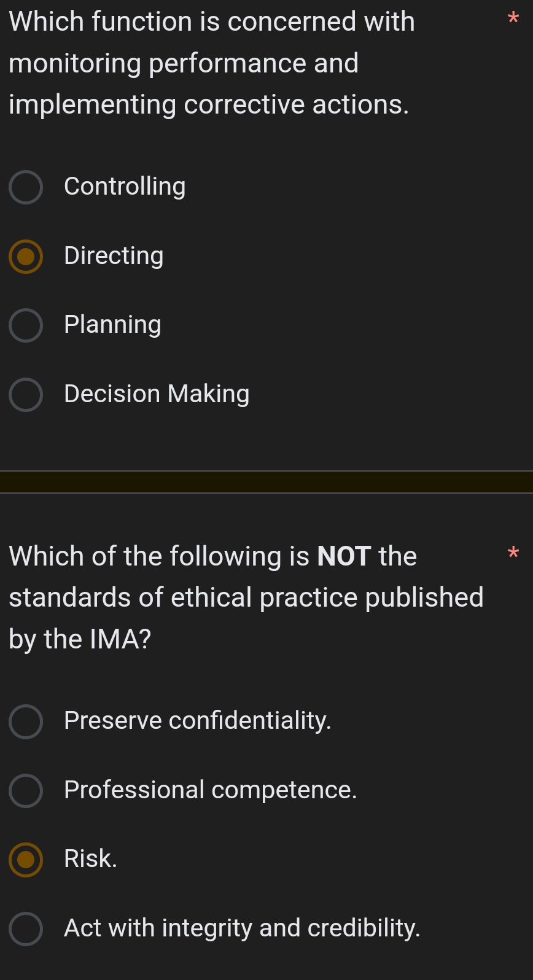This screenshot has height=980, width=533.
Task: Deselect the filled Risk radio button
Action: 26,860
